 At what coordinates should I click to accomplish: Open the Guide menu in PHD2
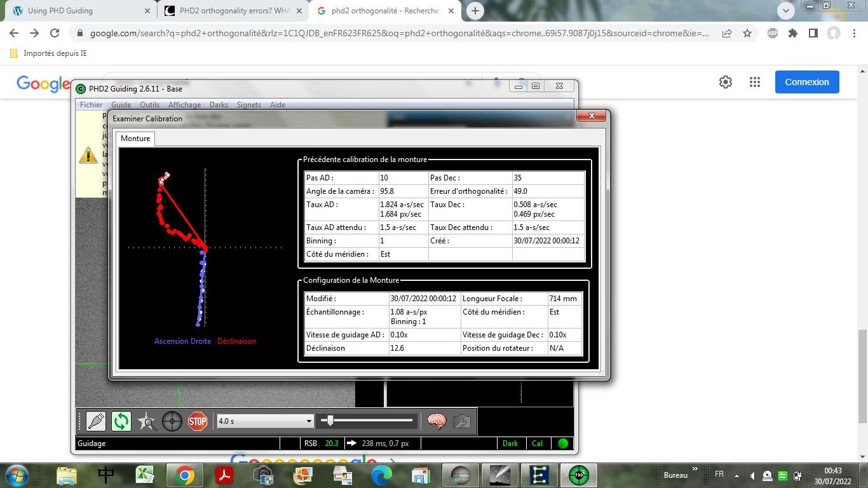[121, 105]
